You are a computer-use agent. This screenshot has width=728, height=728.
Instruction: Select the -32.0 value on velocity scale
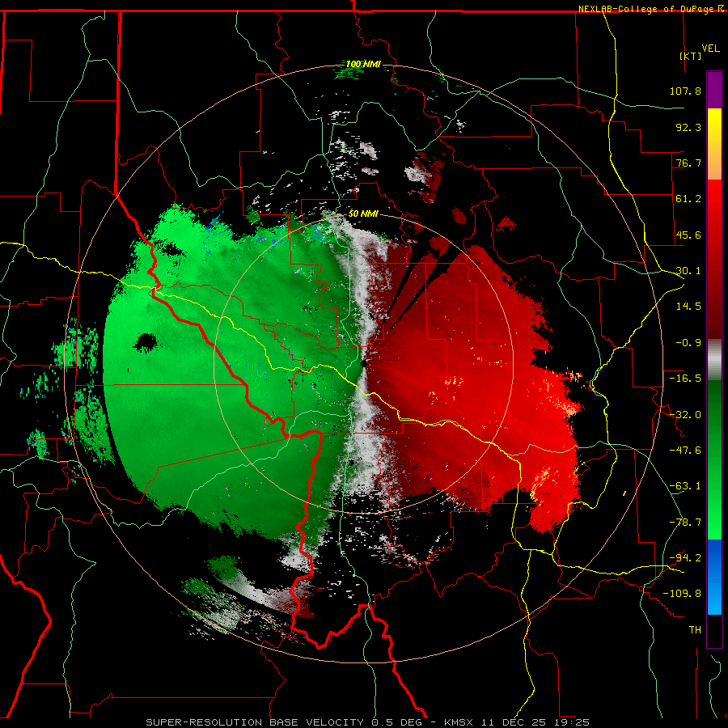click(x=685, y=415)
